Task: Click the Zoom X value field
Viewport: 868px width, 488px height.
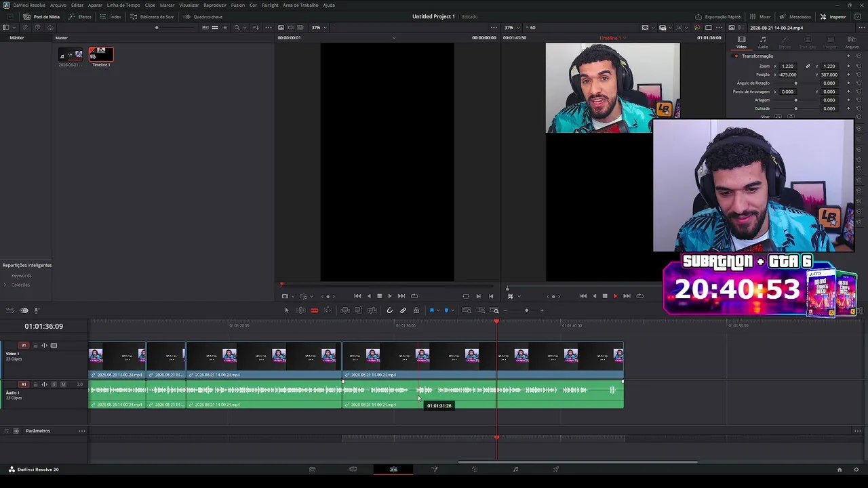Action: pos(787,66)
